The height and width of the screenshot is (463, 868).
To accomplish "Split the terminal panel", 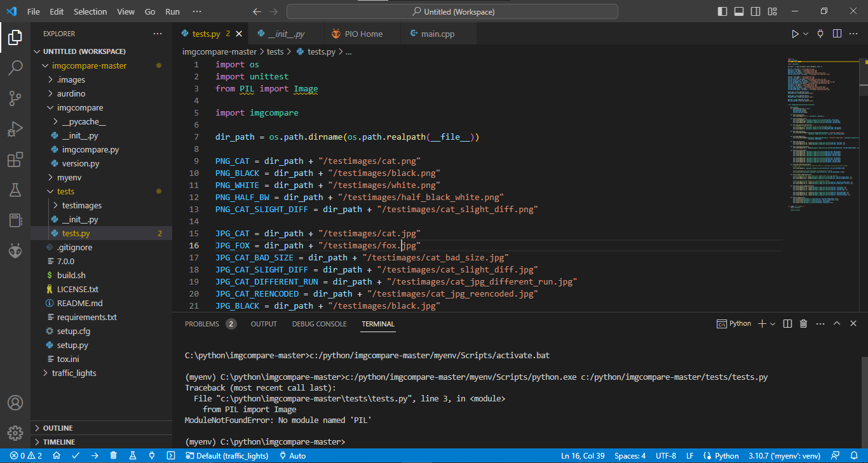I will (787, 324).
